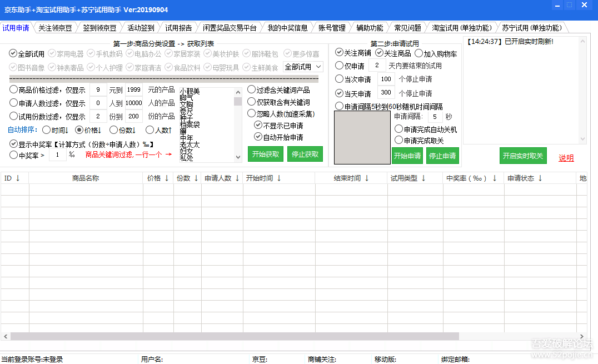Switch to the 账号管理 tab
This screenshot has width=598, height=364.
[332, 28]
